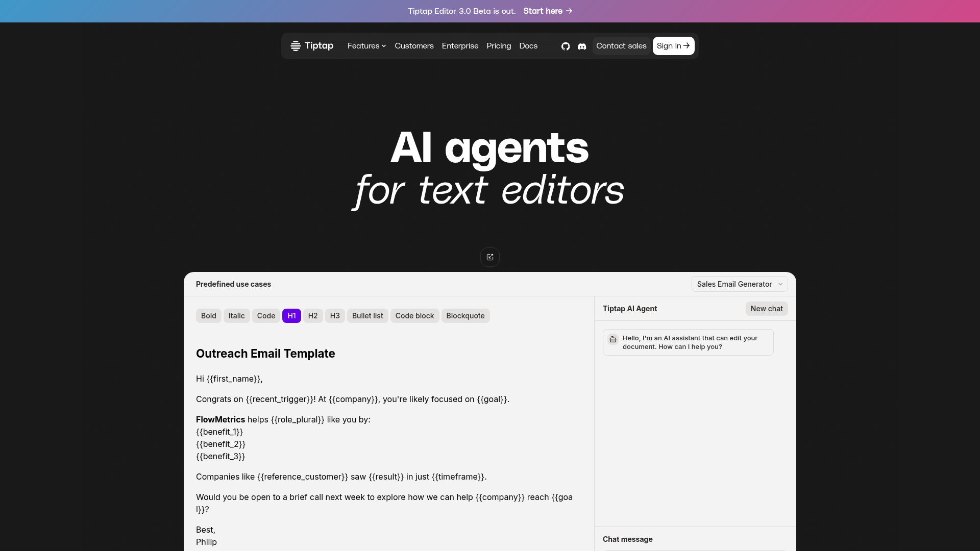Click the Outreach Email Template heading
This screenshot has width=980, height=551.
[265, 354]
